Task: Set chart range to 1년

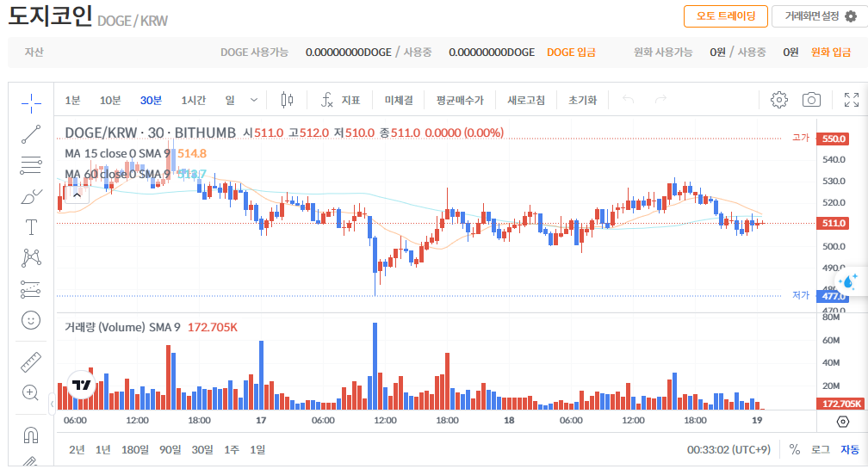Action: point(103,450)
